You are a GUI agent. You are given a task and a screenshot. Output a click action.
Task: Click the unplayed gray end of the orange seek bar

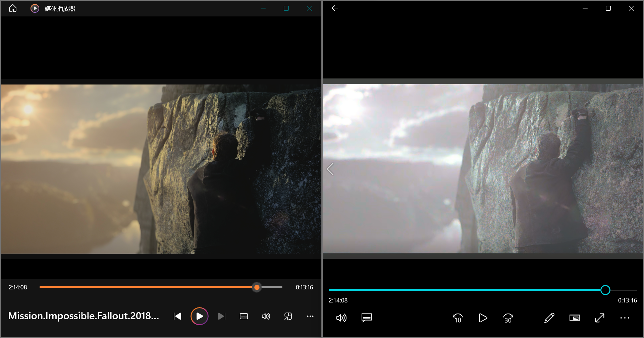coord(272,287)
